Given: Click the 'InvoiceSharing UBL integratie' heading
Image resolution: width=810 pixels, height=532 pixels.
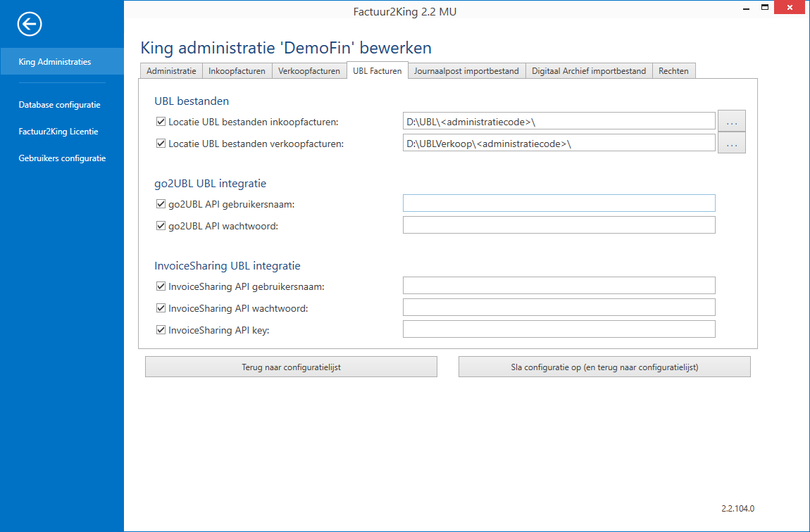Looking at the screenshot, I should 228,266.
